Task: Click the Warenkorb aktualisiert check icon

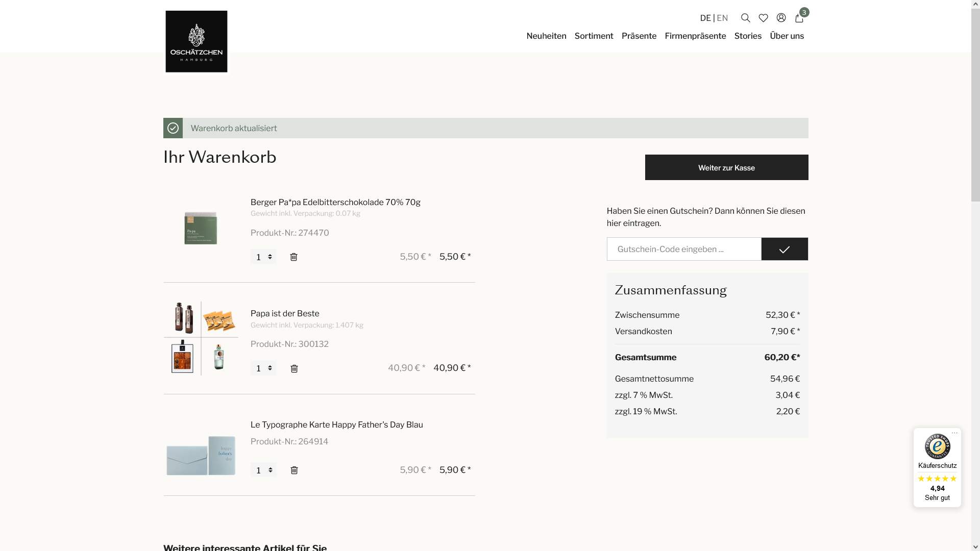Action: 173,128
